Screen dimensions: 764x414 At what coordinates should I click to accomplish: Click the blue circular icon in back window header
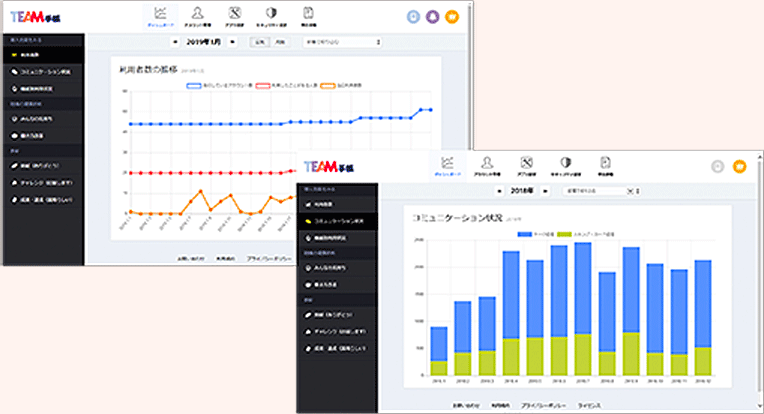coord(413,17)
